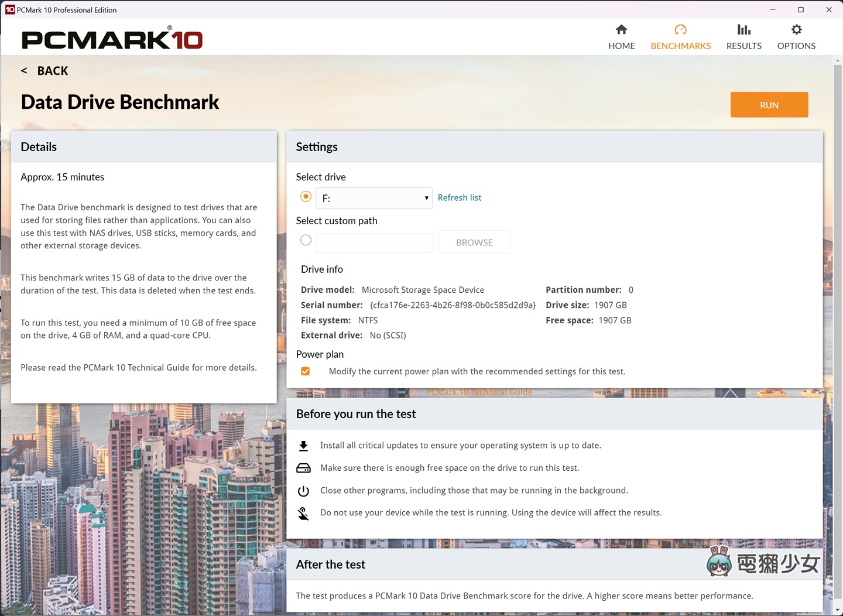Select the drive radio button
843x616 pixels.
[306, 197]
